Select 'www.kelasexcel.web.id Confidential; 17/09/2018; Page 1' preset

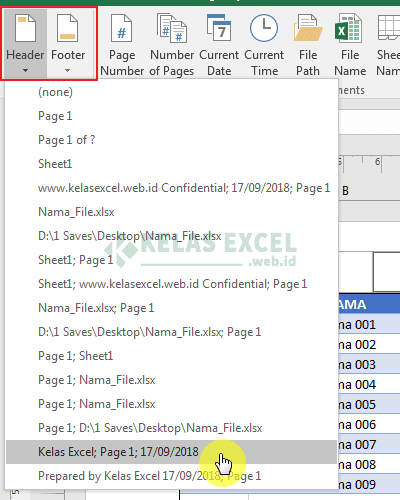click(x=172, y=188)
